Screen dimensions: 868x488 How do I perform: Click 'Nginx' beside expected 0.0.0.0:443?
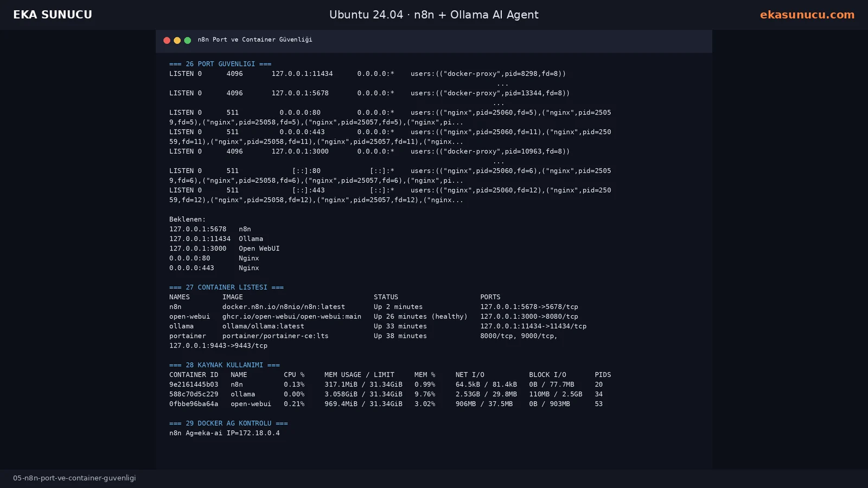click(249, 268)
